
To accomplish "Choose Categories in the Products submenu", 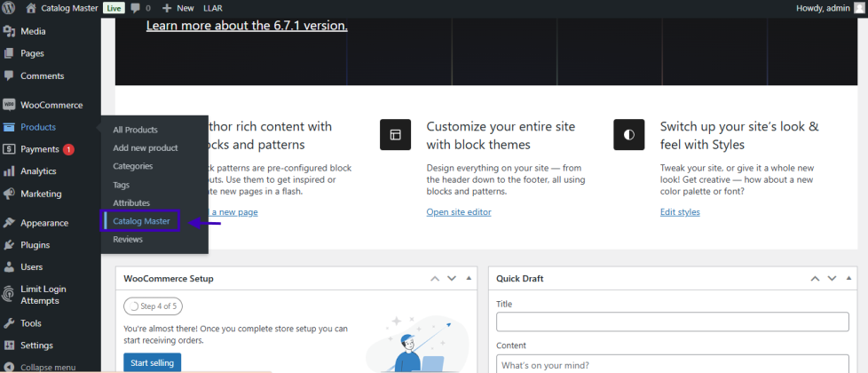I will (x=133, y=166).
